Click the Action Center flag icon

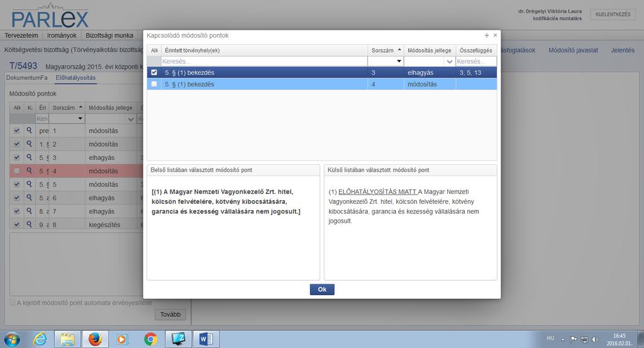(574, 339)
